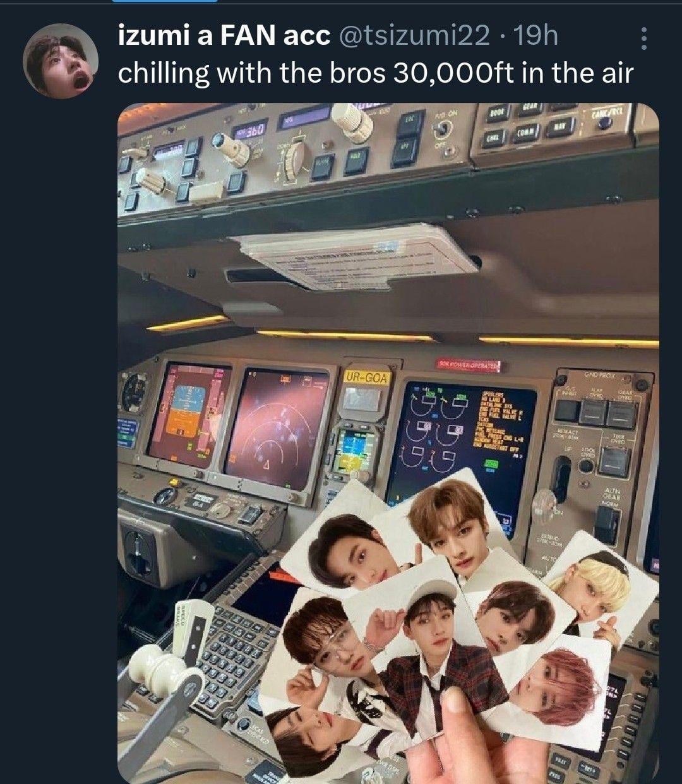The width and height of the screenshot is (682, 784).
Task: Select the primary flight display screen
Action: [188, 415]
